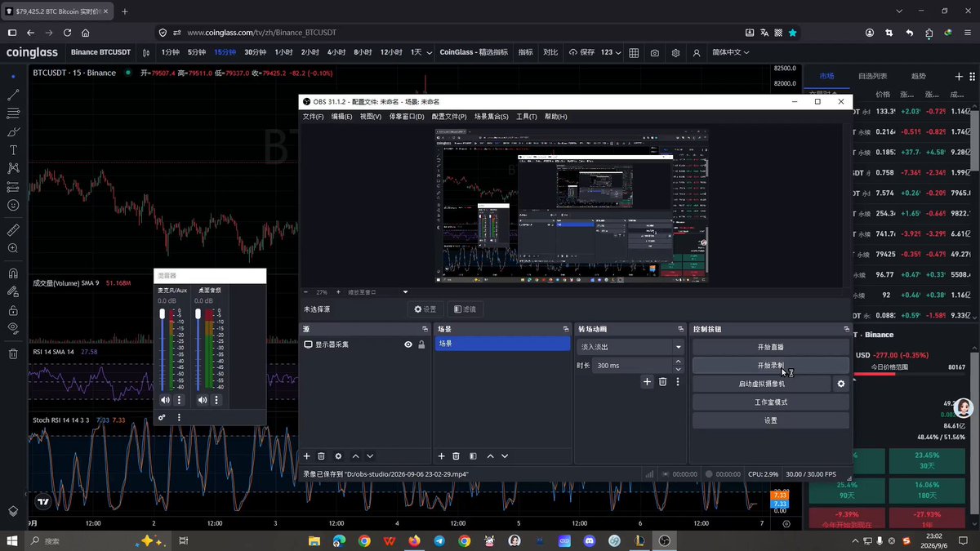The image size is (980, 551).
Task: Click the trash icon in Coinglass drawing sidebar
Action: [x=13, y=353]
